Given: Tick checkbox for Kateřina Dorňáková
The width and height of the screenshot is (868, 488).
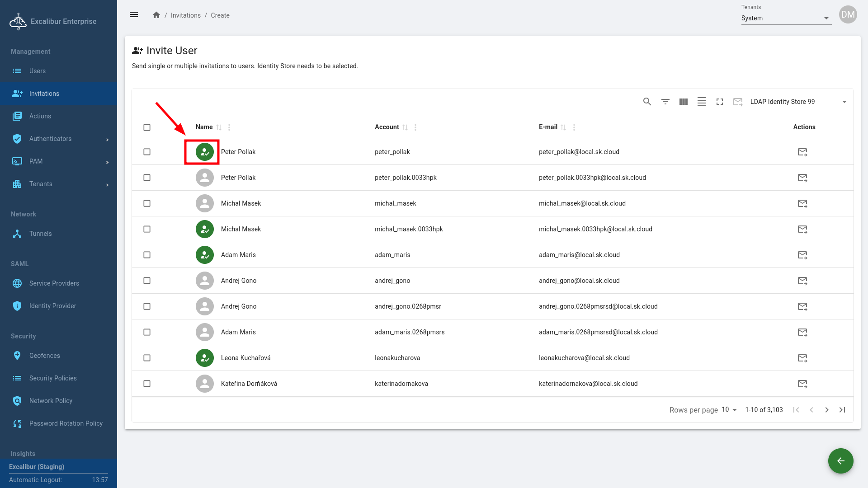Looking at the screenshot, I should [x=147, y=384].
